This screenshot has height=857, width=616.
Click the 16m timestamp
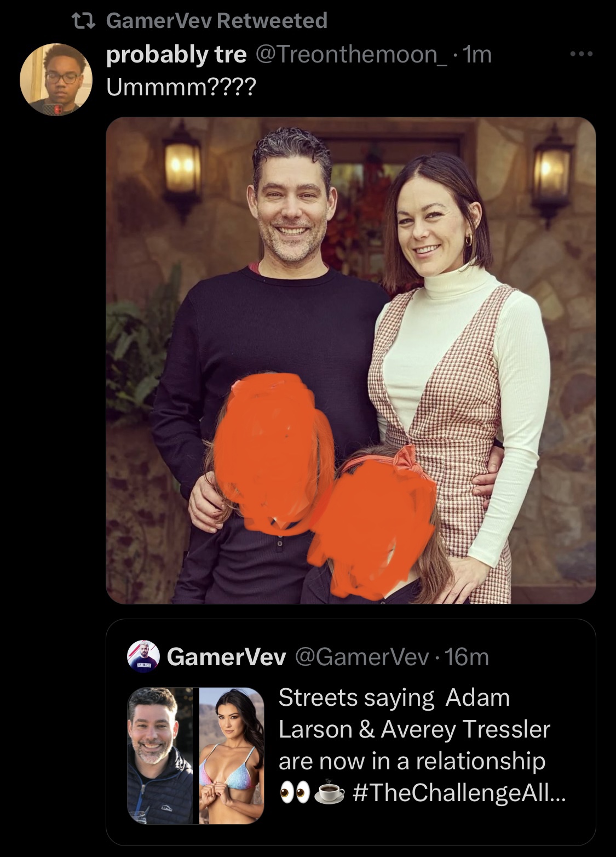click(467, 656)
